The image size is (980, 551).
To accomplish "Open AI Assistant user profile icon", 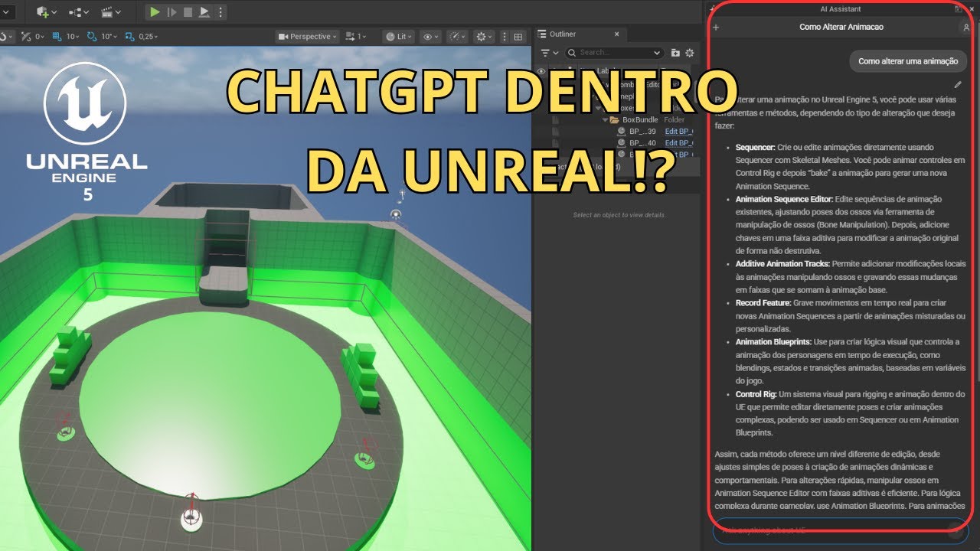I will pyautogui.click(x=965, y=28).
